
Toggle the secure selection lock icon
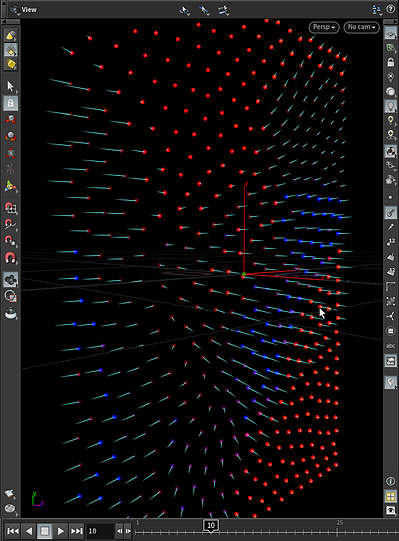tap(10, 103)
